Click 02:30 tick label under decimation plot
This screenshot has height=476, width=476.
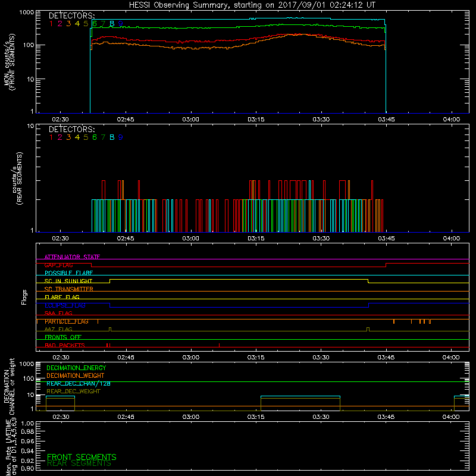click(61, 417)
